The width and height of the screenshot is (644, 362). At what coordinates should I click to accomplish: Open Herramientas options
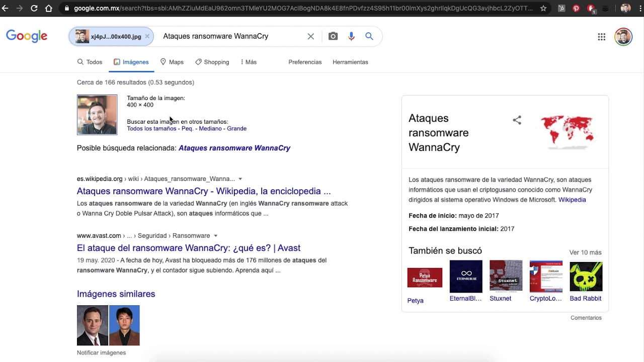click(x=350, y=62)
